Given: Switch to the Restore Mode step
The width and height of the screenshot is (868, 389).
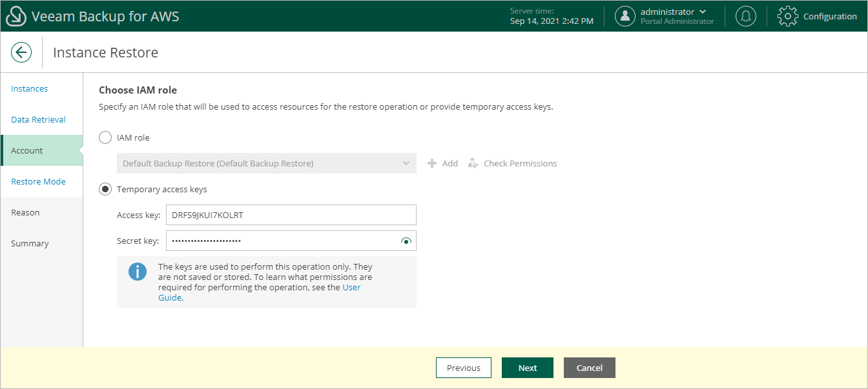Looking at the screenshot, I should pyautogui.click(x=38, y=182).
